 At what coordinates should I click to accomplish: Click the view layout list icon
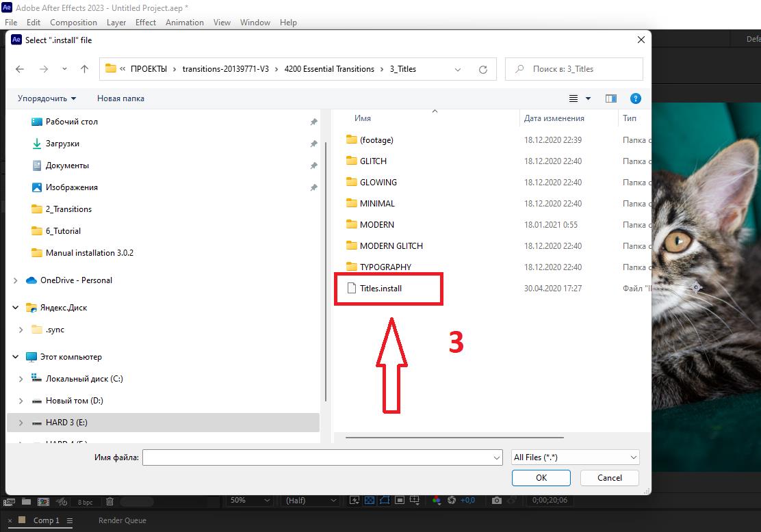coord(573,98)
